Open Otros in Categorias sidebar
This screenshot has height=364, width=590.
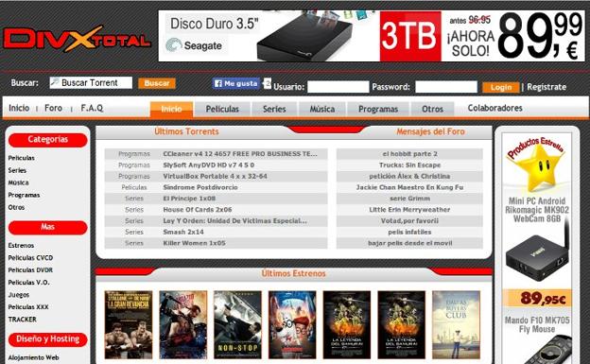(16, 207)
